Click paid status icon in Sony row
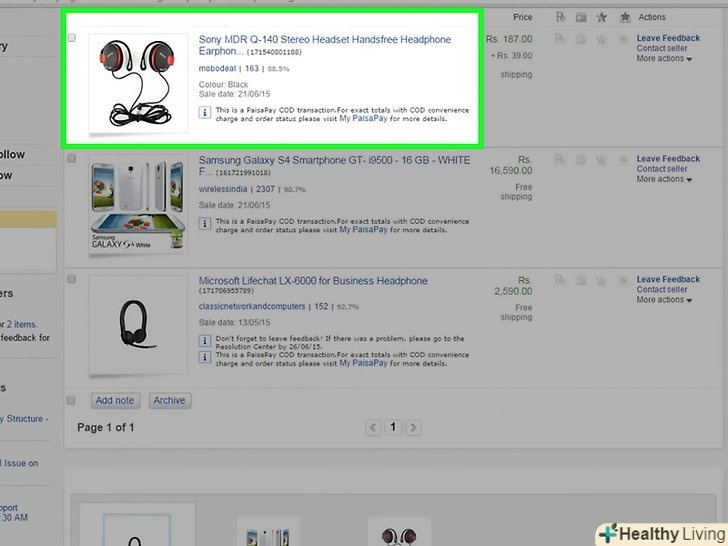The height and width of the screenshot is (546, 728). pyautogui.click(x=560, y=39)
